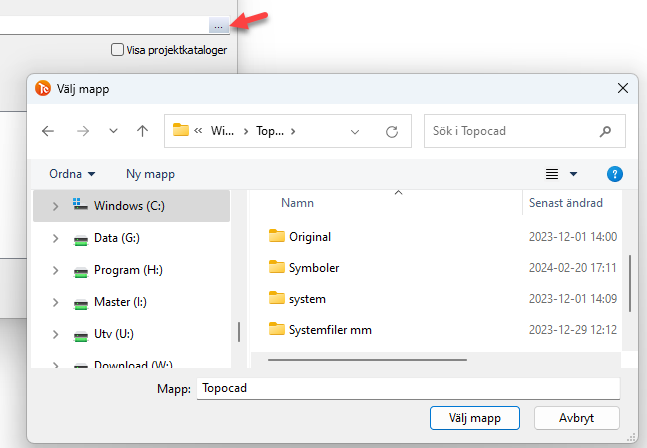Refresh the folder view
Screen dimensions: 647x448
coord(392,131)
